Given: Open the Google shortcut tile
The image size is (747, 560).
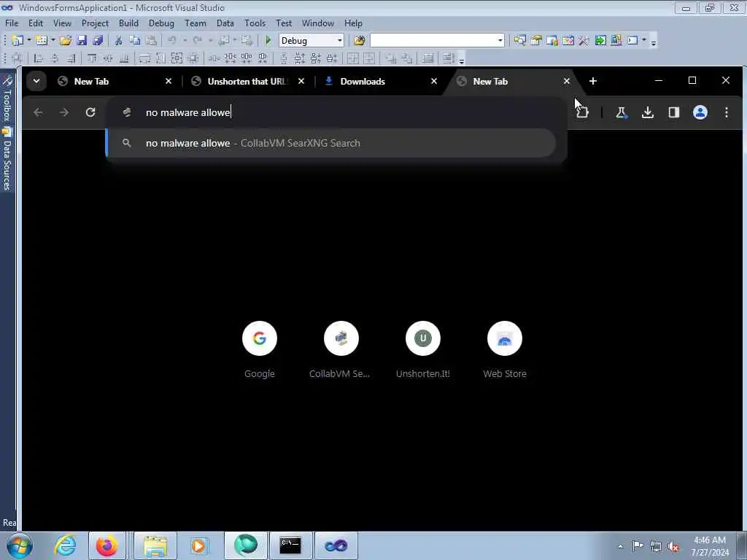Looking at the screenshot, I should click(x=260, y=350).
